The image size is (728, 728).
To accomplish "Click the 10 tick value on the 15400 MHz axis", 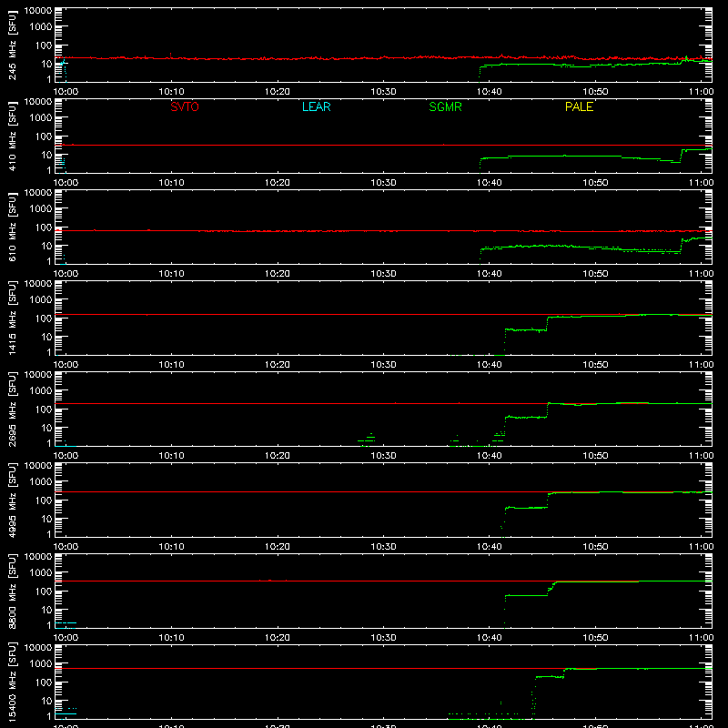I will click(x=46, y=701).
